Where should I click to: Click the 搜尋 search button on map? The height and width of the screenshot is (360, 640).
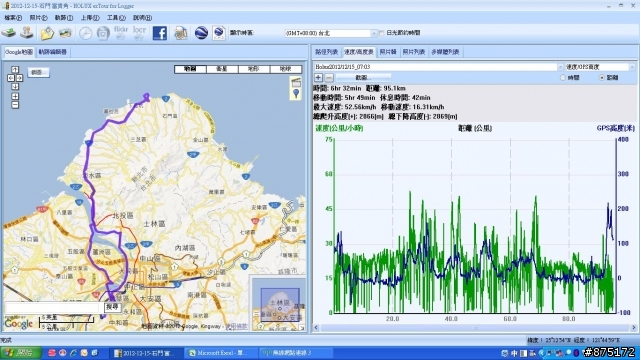point(112,307)
